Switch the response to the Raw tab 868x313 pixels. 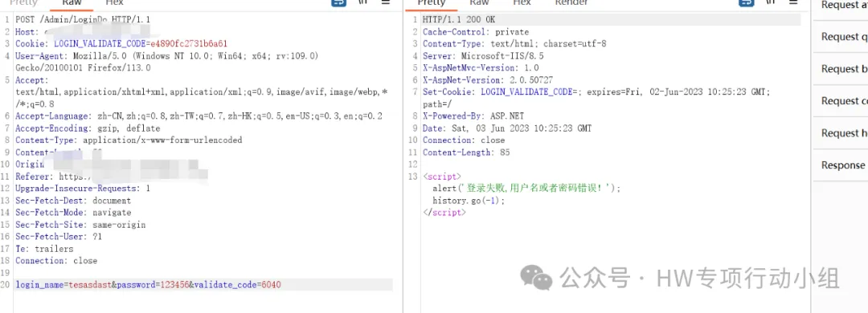tap(479, 3)
